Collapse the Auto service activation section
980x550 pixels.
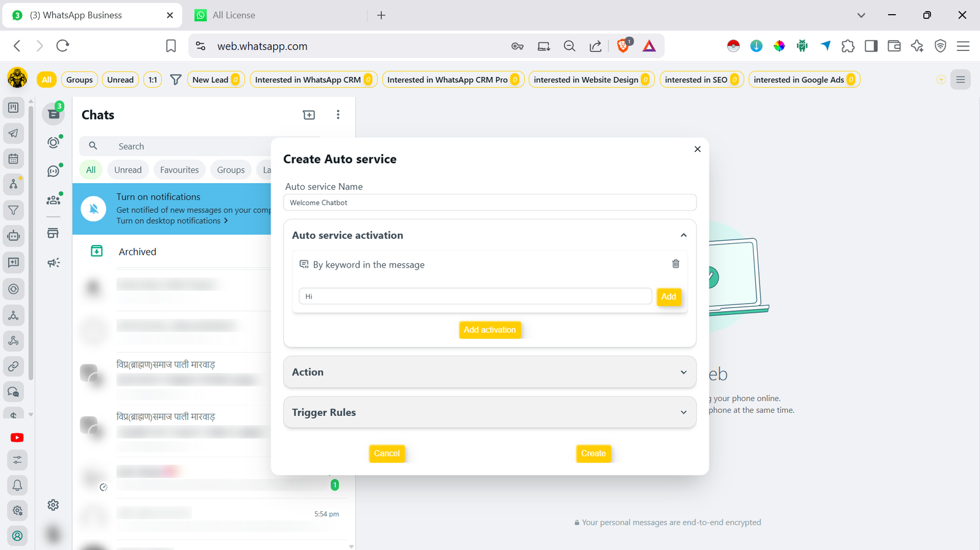(684, 235)
